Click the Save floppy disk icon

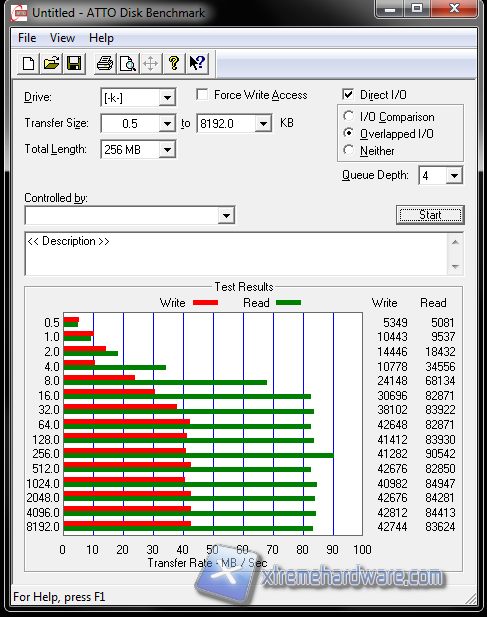[74, 63]
